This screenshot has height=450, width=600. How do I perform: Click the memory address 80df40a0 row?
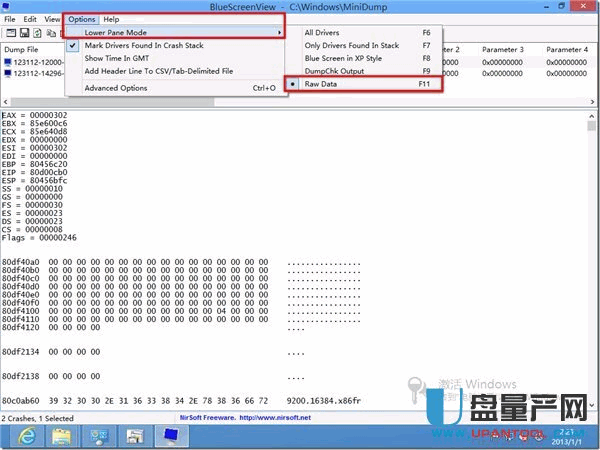click(181, 262)
